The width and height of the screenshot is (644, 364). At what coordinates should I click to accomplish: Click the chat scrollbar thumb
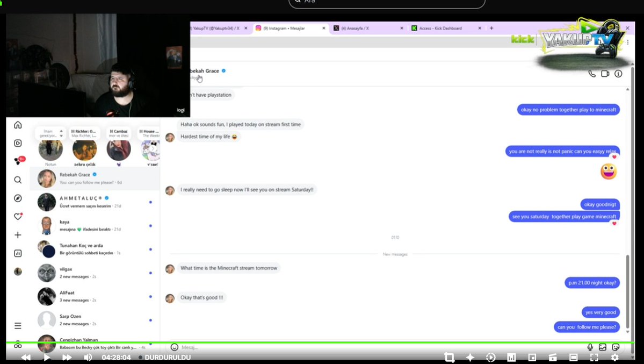(x=627, y=292)
